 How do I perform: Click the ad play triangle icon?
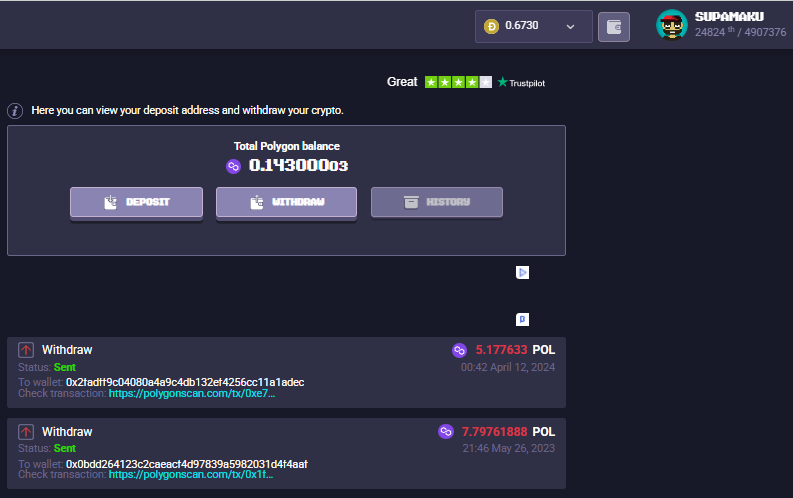pos(522,273)
